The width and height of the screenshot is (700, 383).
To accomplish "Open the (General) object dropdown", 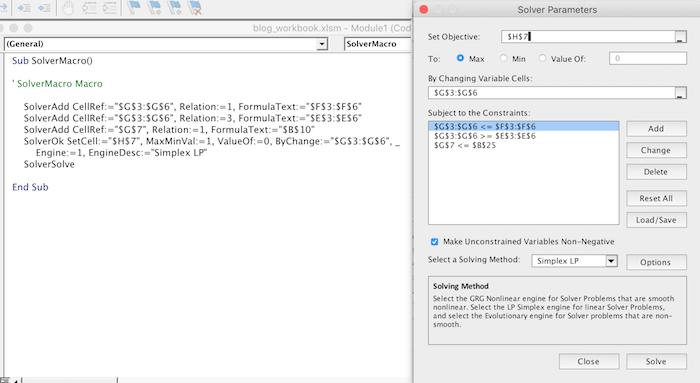I will (x=321, y=44).
